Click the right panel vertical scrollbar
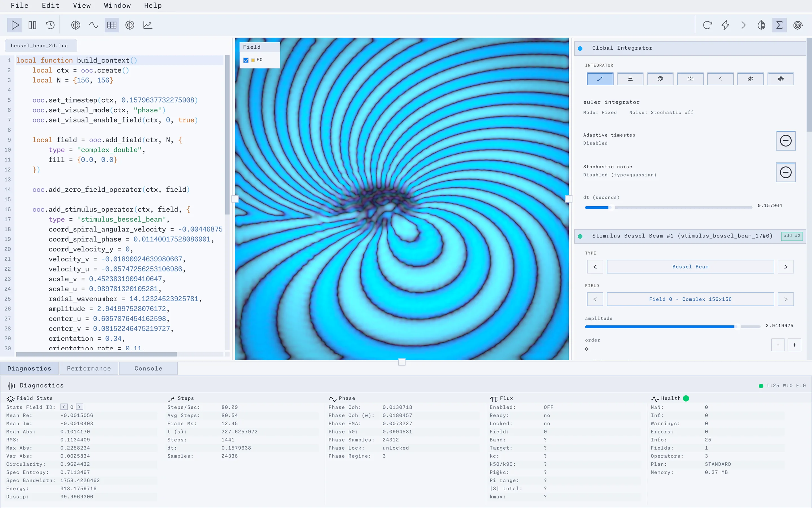The height and width of the screenshot is (508, 812). point(809,84)
